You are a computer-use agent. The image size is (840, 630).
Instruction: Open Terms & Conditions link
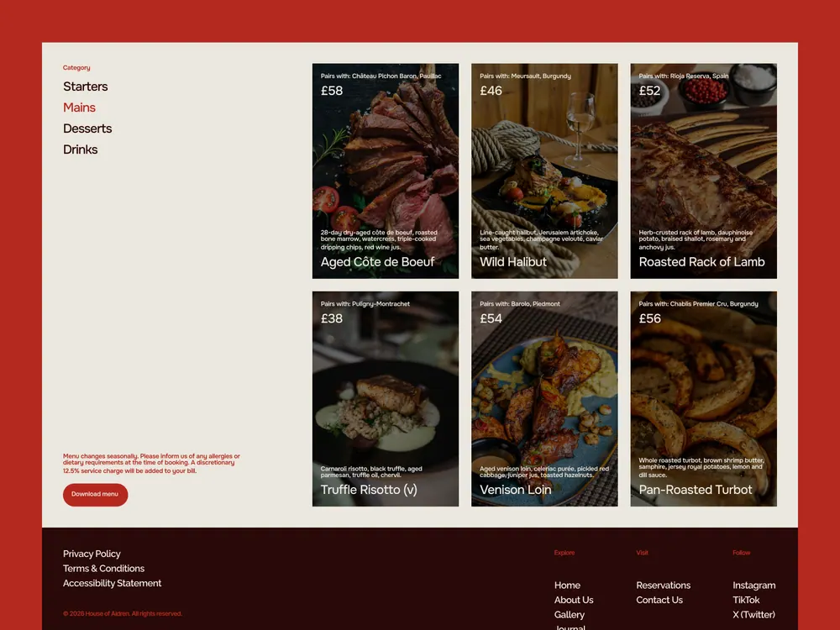pyautogui.click(x=103, y=569)
